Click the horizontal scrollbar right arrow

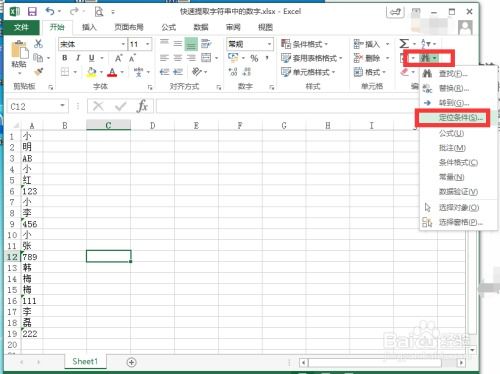(x=461, y=362)
